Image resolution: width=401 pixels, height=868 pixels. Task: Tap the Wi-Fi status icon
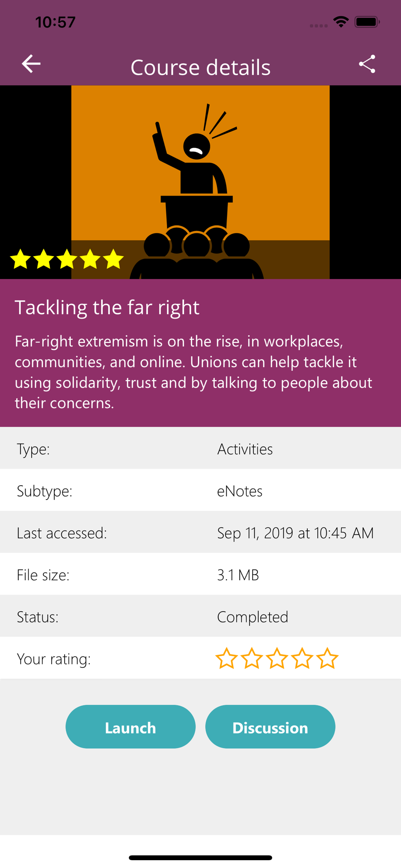click(341, 22)
